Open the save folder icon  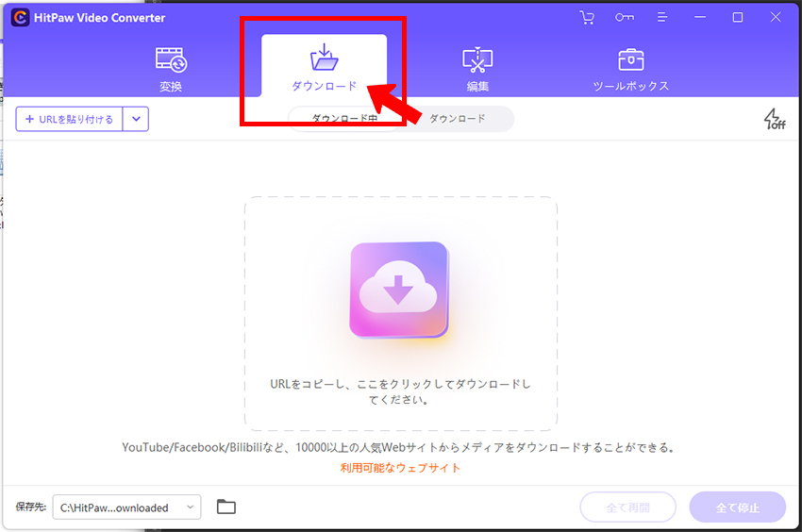(226, 507)
